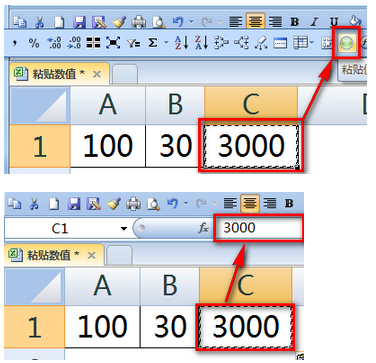This screenshot has width=376, height=363.
Task: Apply comma thousands separator style
Action: pyautogui.click(x=14, y=42)
